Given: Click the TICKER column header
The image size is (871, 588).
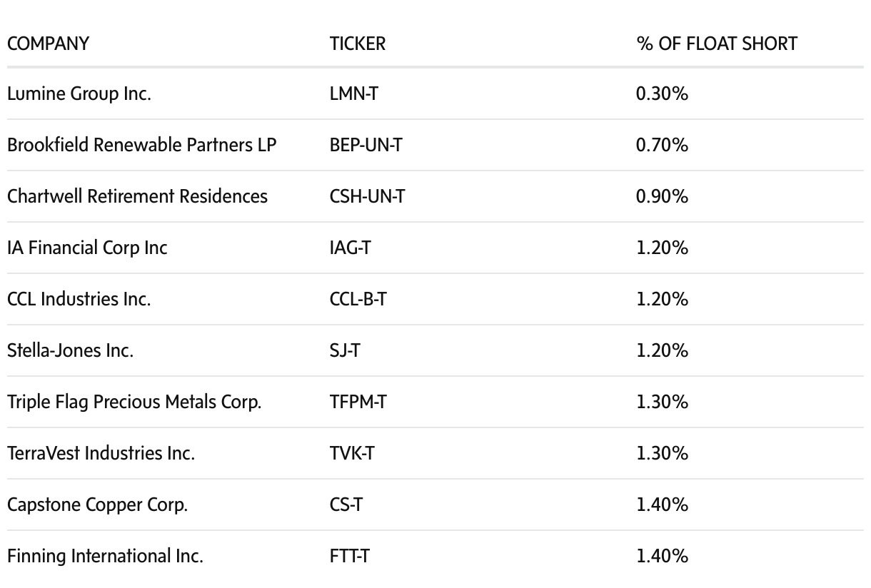Looking at the screenshot, I should (357, 44).
